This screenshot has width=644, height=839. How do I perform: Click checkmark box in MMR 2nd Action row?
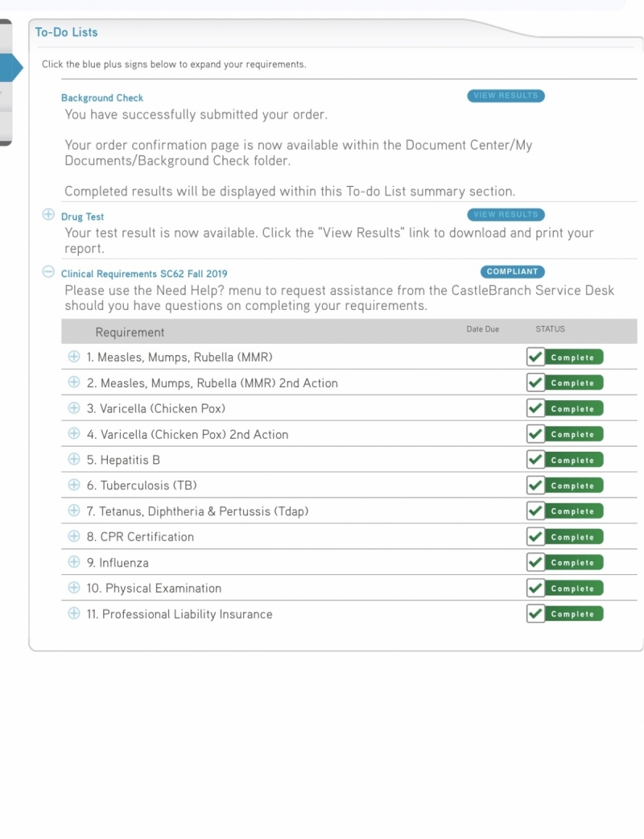point(535,382)
